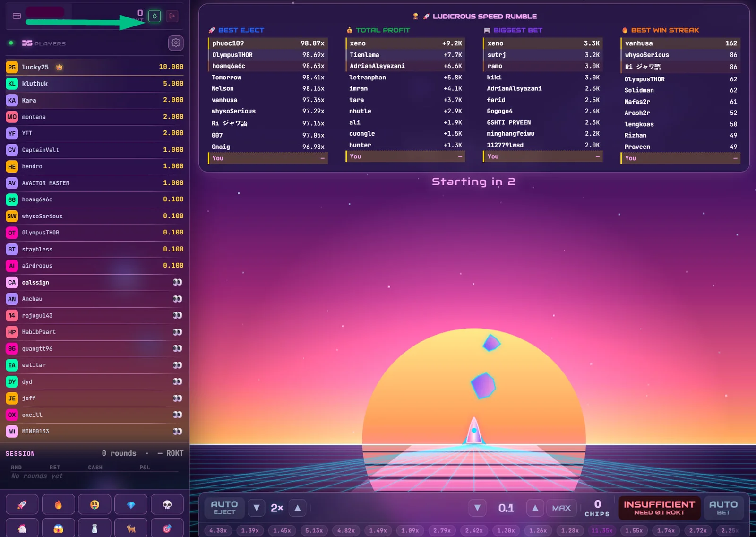Decrease the 0.1 bet amount
The width and height of the screenshot is (756, 537).
point(477,508)
